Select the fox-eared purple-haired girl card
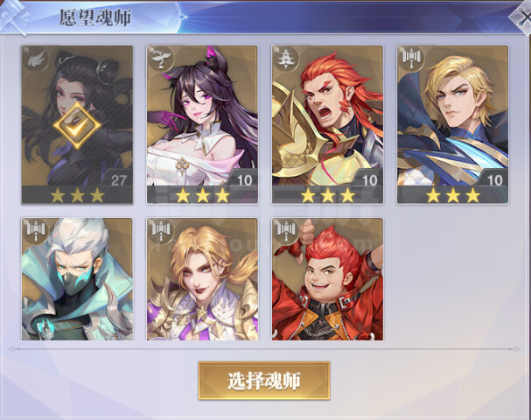531x420 pixels. (202, 124)
